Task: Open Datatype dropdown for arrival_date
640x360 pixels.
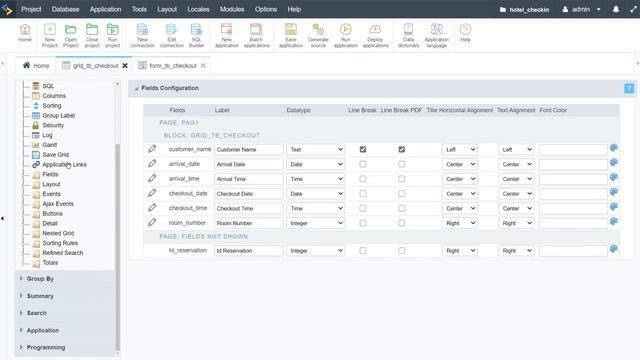Action: click(316, 164)
